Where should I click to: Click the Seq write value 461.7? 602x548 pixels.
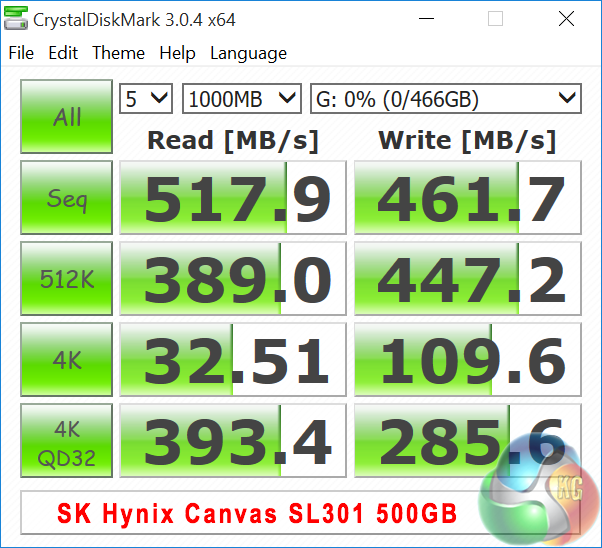(468, 197)
